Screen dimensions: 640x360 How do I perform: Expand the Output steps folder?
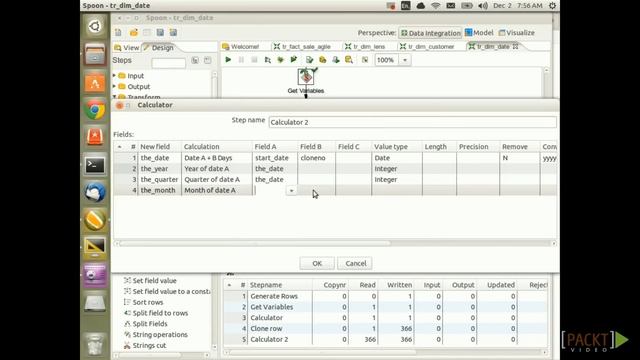pos(115,86)
